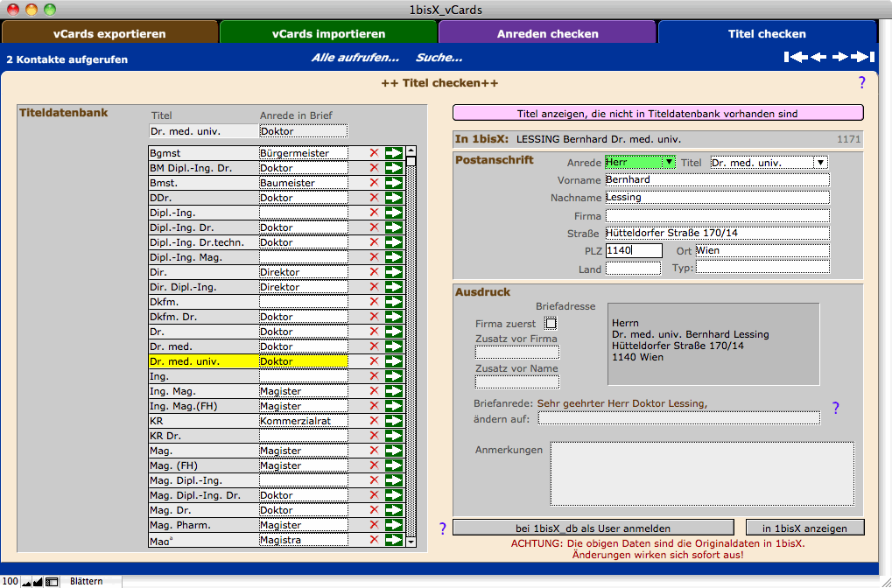This screenshot has width=892, height=588.
Task: Click the in 1bisX anzeigen button
Action: [x=804, y=528]
